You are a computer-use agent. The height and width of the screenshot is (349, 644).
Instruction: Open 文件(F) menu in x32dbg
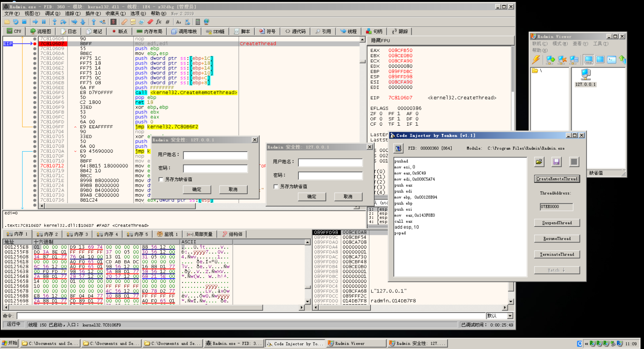12,13
